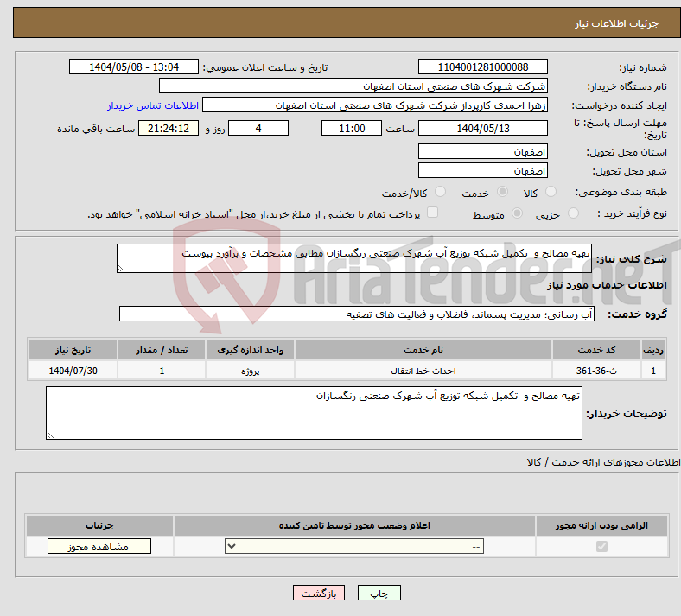Image resolution: width=681 pixels, height=616 pixels.
Task: Click the remaining days field showing 4
Action: pyautogui.click(x=258, y=128)
